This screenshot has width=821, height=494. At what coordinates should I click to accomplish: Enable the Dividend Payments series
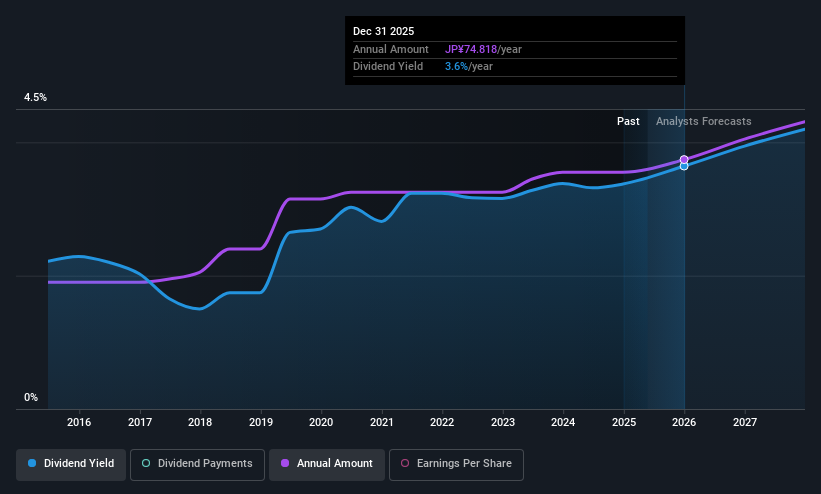[x=197, y=464]
